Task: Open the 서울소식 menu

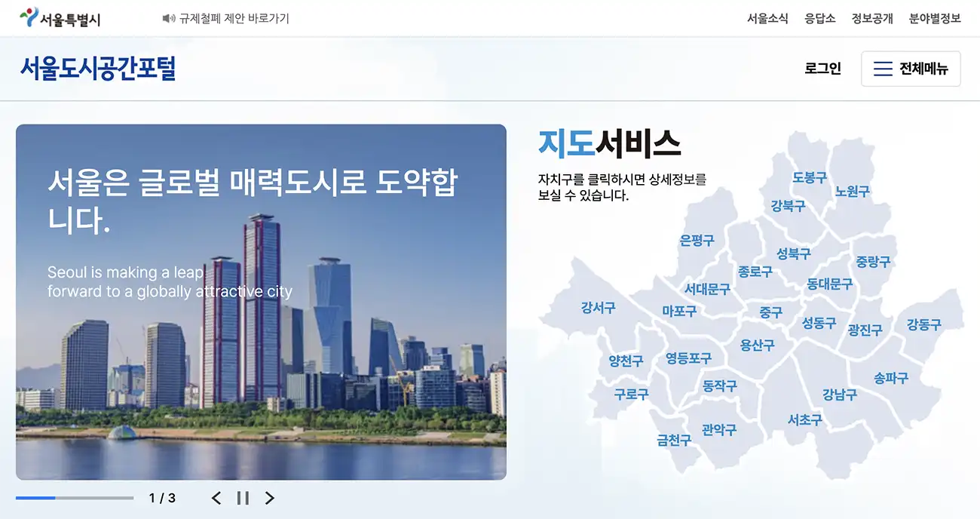Action: coord(768,18)
